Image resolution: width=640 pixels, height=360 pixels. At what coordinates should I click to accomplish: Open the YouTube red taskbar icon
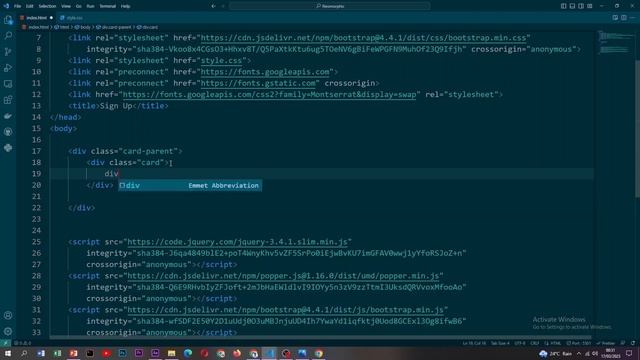(106, 353)
